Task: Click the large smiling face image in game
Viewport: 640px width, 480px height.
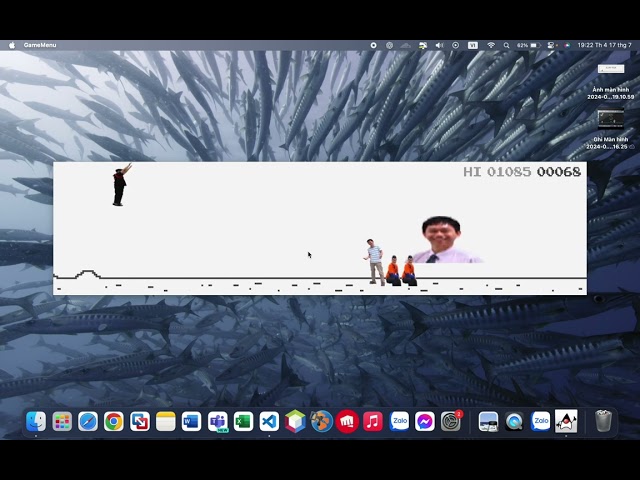Action: pyautogui.click(x=447, y=240)
